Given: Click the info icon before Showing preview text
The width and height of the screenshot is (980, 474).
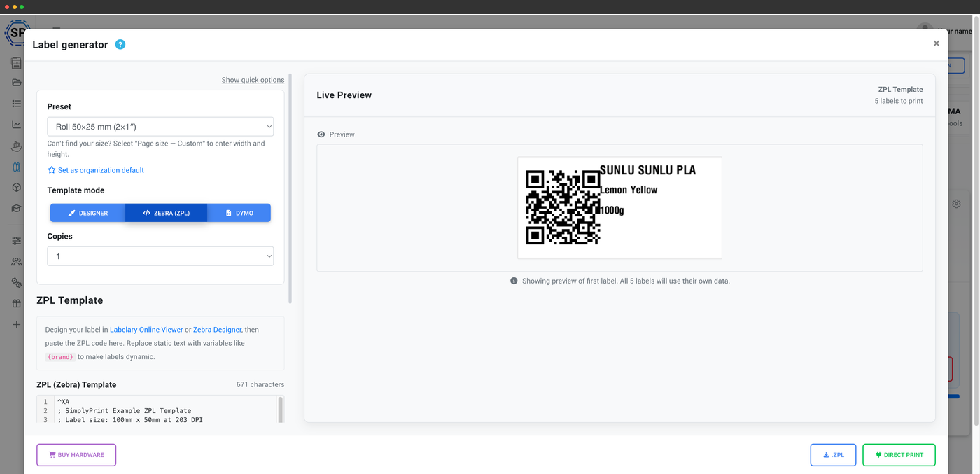Looking at the screenshot, I should 514,281.
